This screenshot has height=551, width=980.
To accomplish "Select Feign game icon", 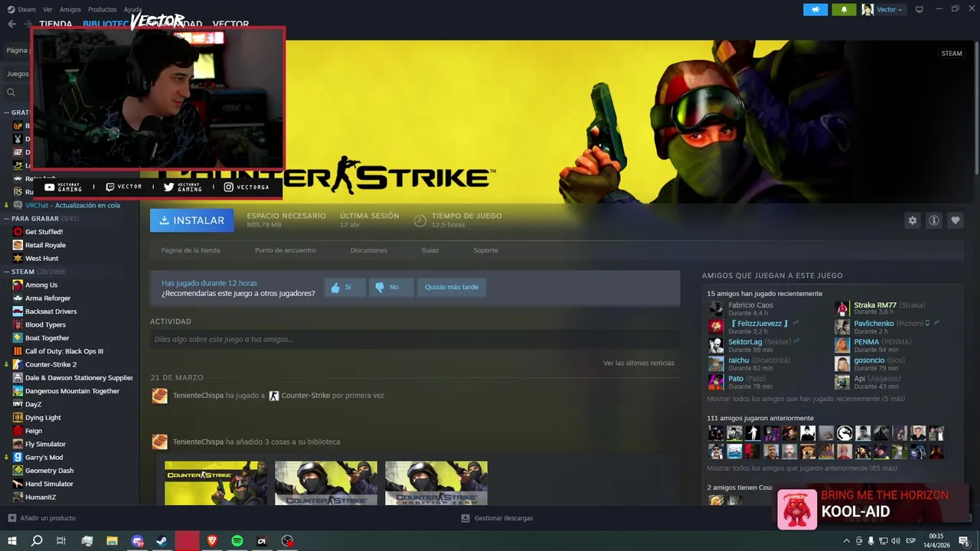I will (x=18, y=431).
